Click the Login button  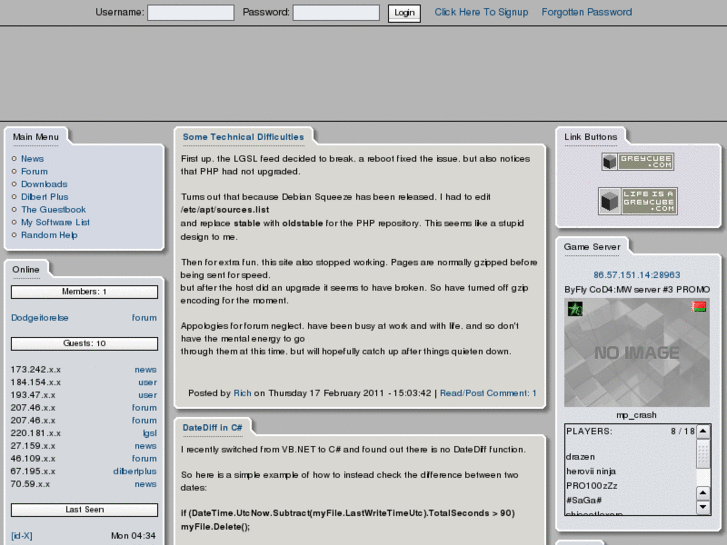[404, 13]
